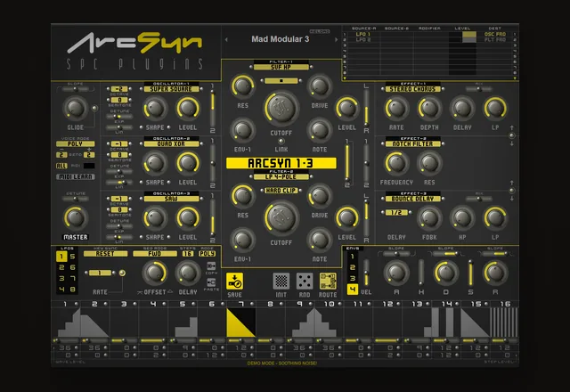Open the Route modulation matrix icon
The height and width of the screenshot is (392, 570).
328,282
